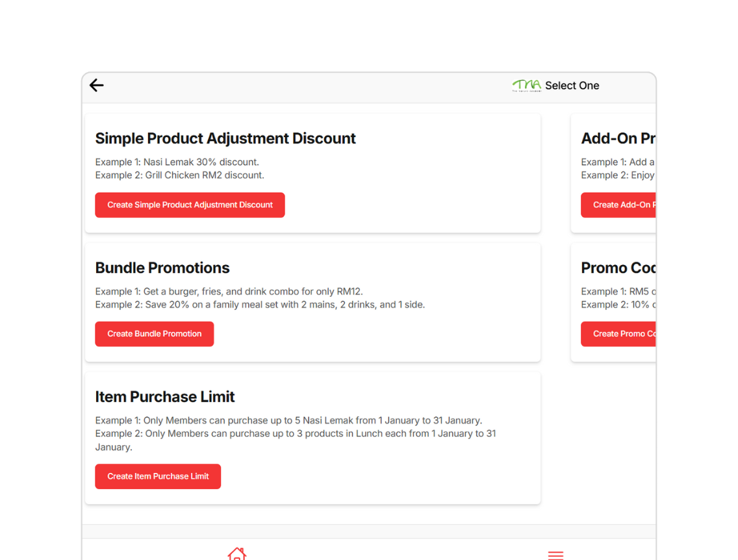Screen dimensions: 738x560
Task: Click the family meal set example text
Action: pyautogui.click(x=260, y=304)
